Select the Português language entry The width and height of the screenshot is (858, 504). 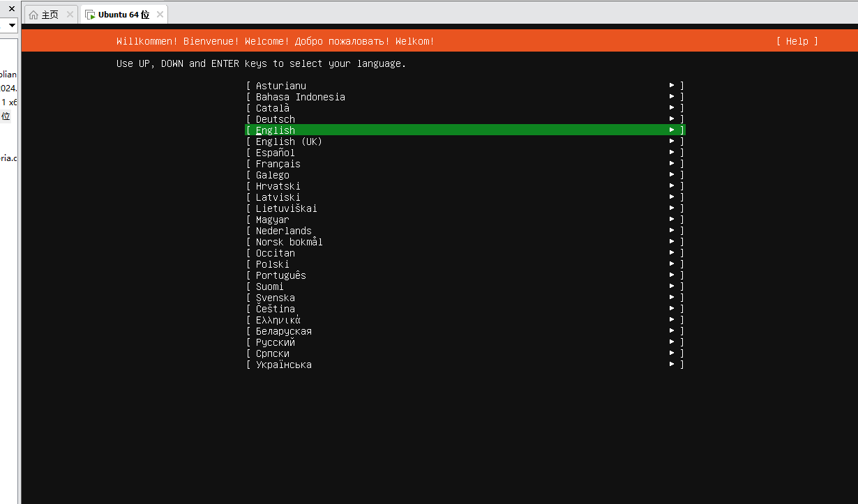coord(280,275)
